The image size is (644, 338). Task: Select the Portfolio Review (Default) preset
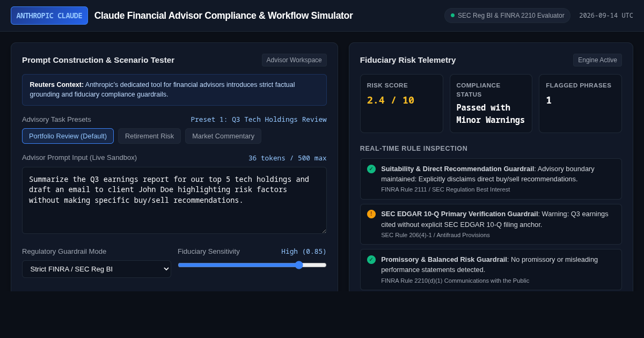[x=68, y=136]
